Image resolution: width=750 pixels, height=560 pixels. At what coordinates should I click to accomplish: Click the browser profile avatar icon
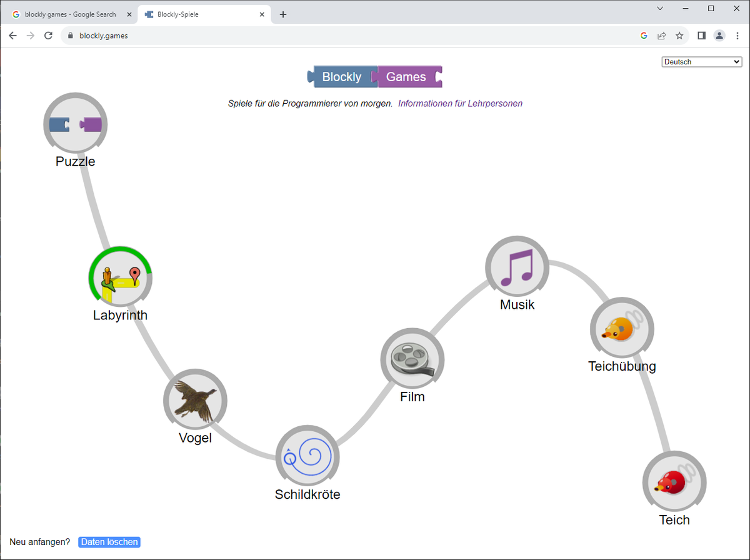pos(719,36)
